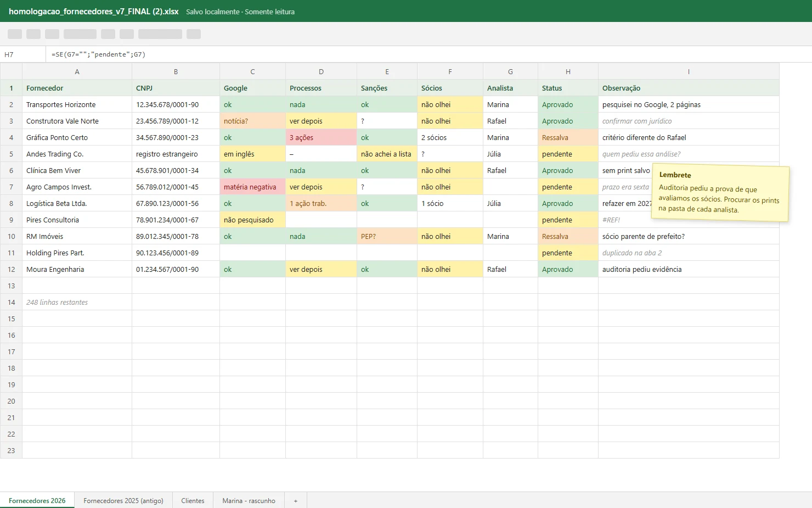Open the Clientes sheet tab
This screenshot has height=508, width=812.
point(193,500)
